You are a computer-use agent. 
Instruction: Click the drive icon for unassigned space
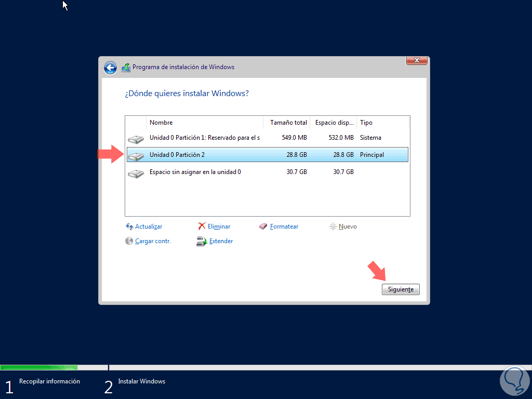[x=136, y=174]
